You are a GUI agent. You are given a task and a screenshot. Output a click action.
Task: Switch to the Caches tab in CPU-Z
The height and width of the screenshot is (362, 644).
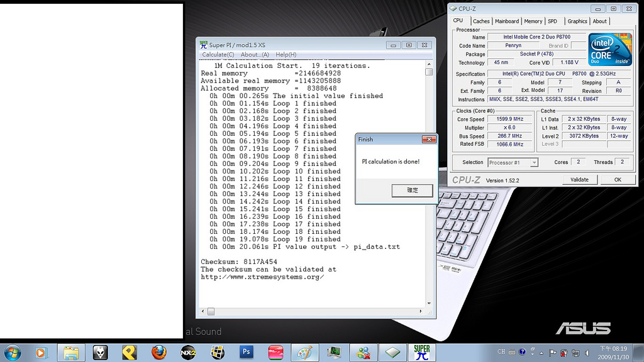pos(481,21)
